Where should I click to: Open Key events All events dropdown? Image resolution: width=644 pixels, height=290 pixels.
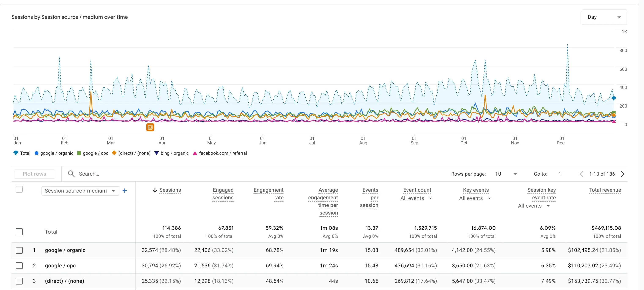[x=475, y=198]
